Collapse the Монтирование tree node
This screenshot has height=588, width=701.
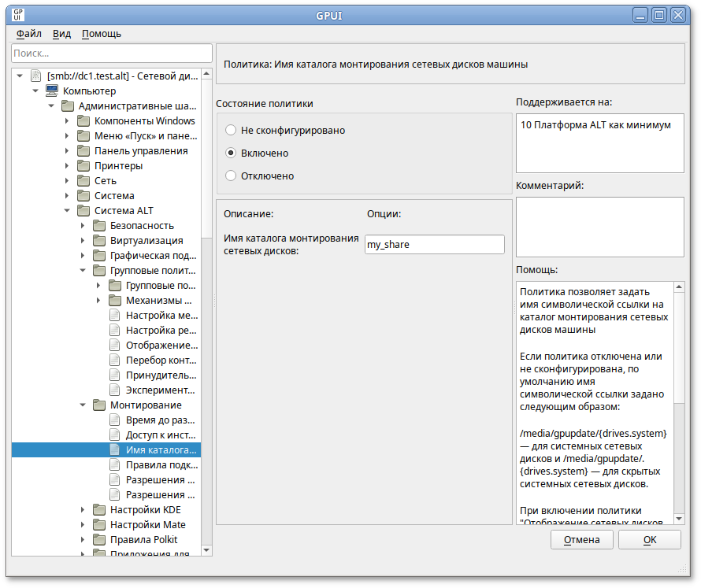83,405
